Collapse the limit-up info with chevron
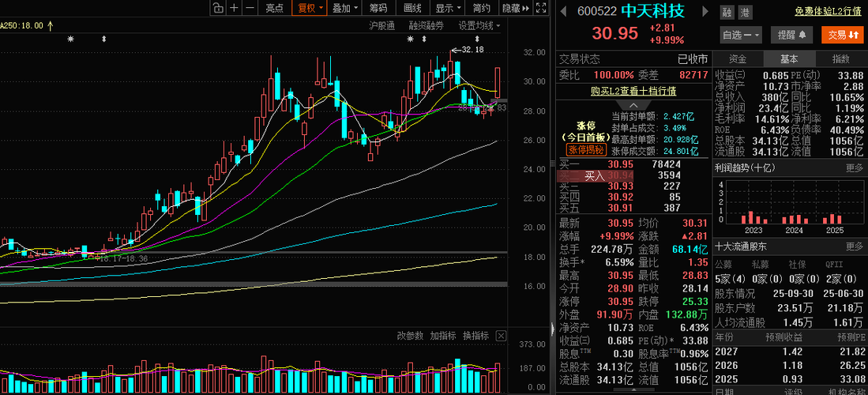 tap(633, 105)
